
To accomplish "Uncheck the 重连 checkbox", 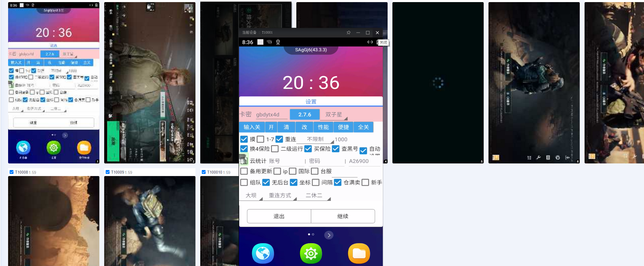I will point(279,139).
